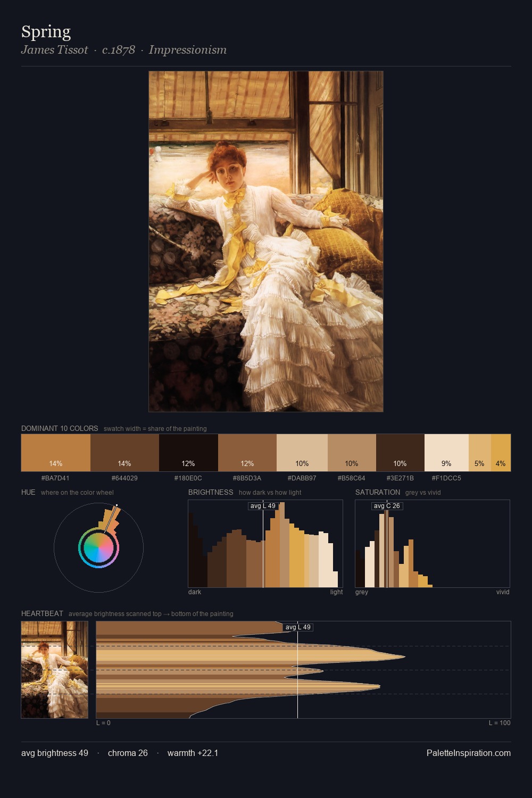The image size is (532, 798).
Task: Click the caption "grey vs vivid"
Action: coord(423,493)
